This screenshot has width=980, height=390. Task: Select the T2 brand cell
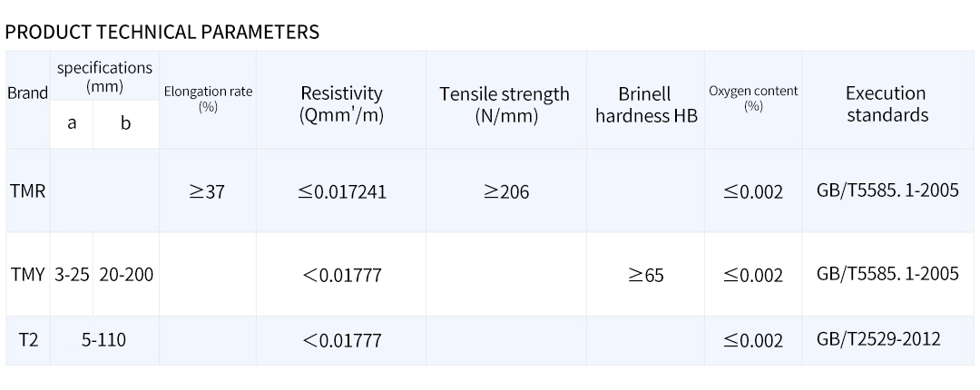pos(28,340)
